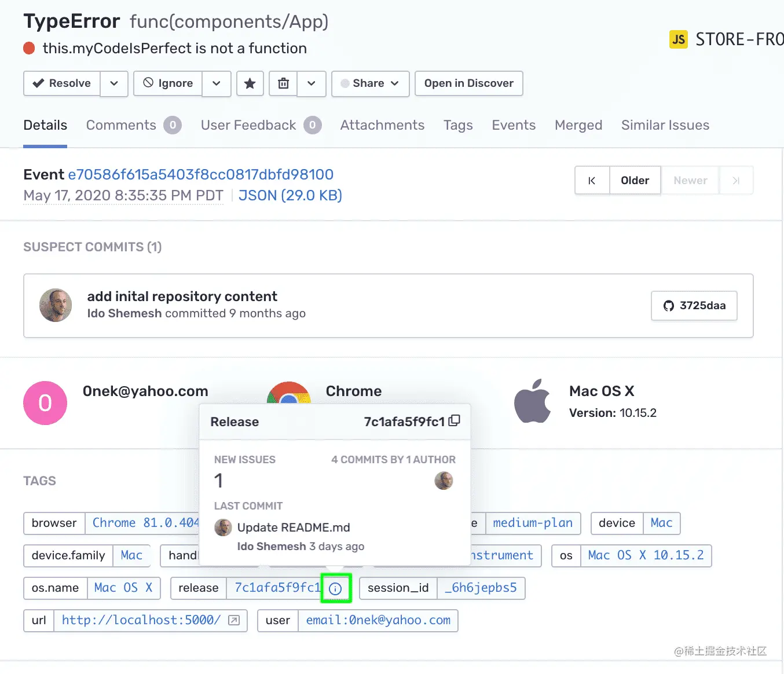This screenshot has width=784, height=674.
Task: Copy release hash using the copy icon
Action: (455, 421)
